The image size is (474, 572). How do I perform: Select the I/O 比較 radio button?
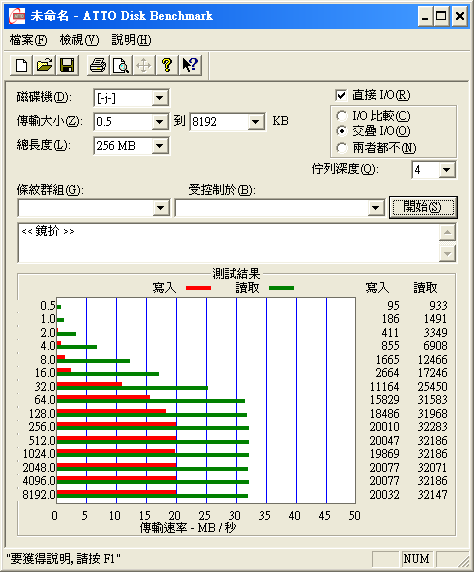click(342, 116)
